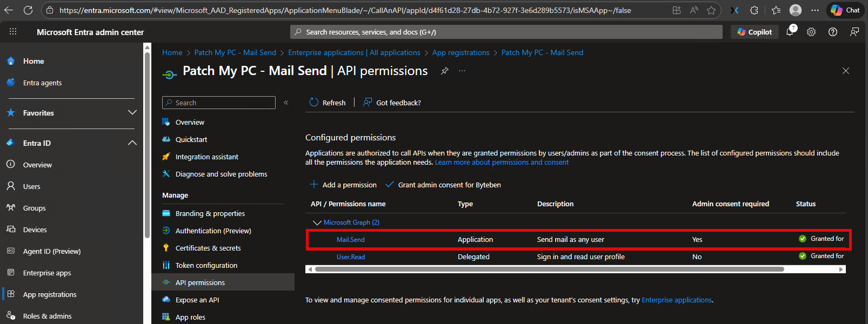This screenshot has height=324, width=868.
Task: Open the User.Read permission link
Action: coord(351,256)
